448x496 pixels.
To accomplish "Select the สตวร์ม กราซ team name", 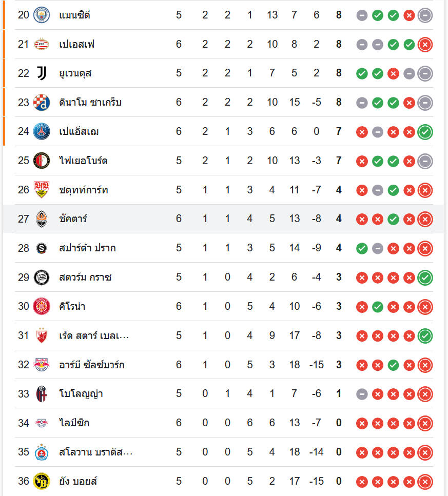I will click(85, 277).
